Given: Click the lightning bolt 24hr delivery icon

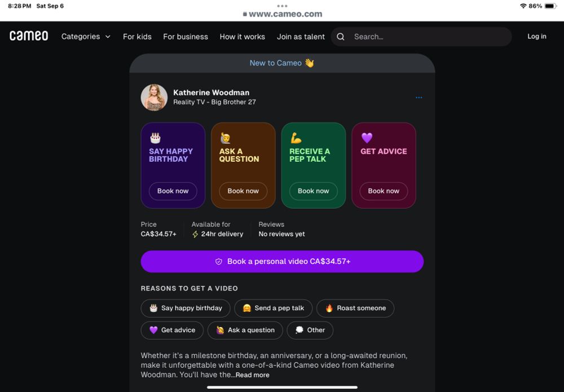Looking at the screenshot, I should [195, 234].
